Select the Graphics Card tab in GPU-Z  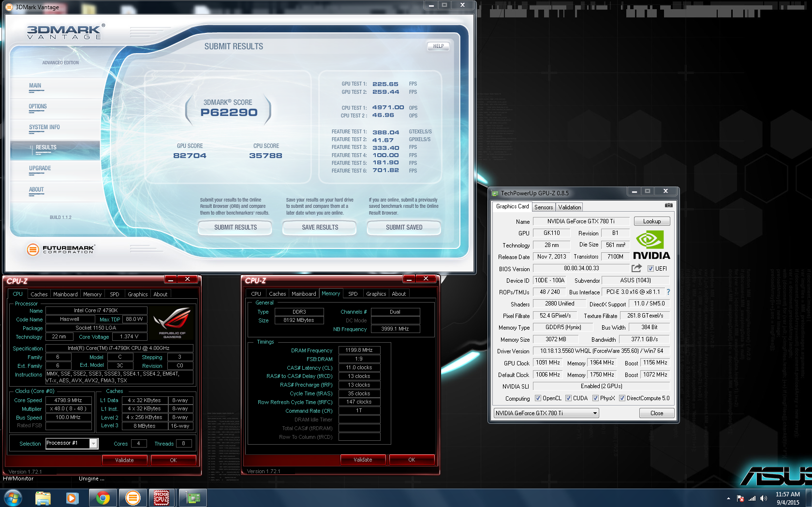(x=513, y=206)
